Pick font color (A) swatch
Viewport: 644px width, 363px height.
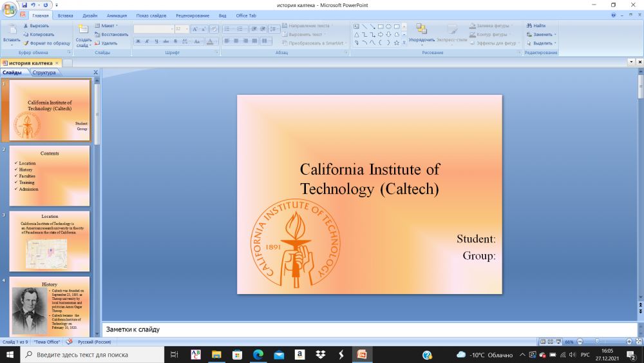[210, 41]
